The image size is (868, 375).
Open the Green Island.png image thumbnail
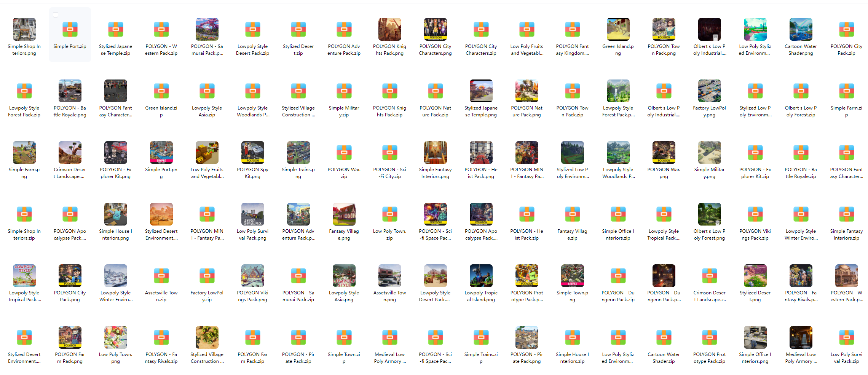click(x=618, y=29)
